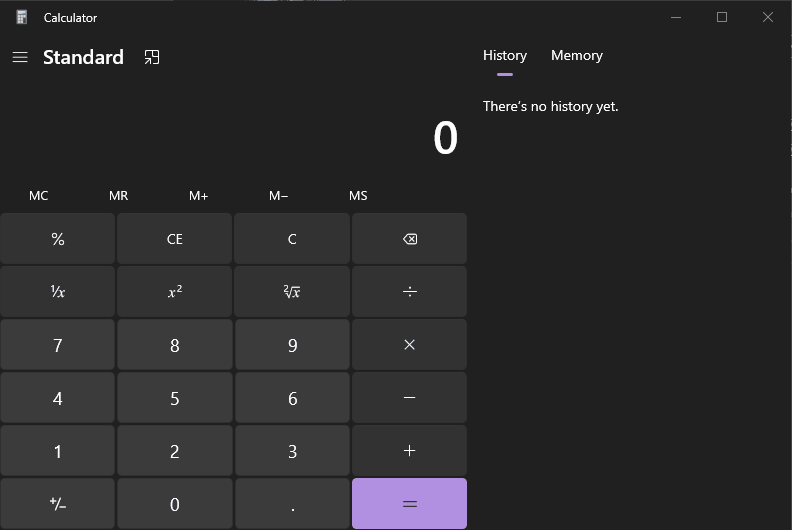The height and width of the screenshot is (530, 792).
Task: Select the minus operator key
Action: 410,398
